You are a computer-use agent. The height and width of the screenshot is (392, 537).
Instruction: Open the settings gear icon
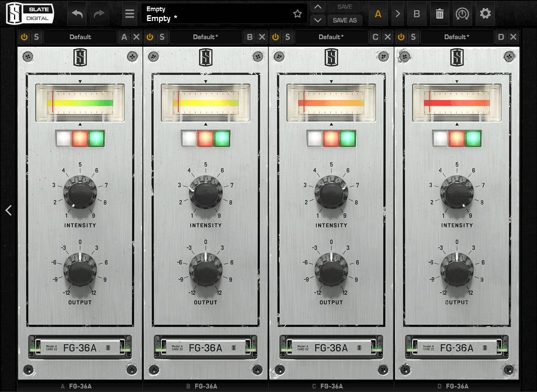click(485, 13)
